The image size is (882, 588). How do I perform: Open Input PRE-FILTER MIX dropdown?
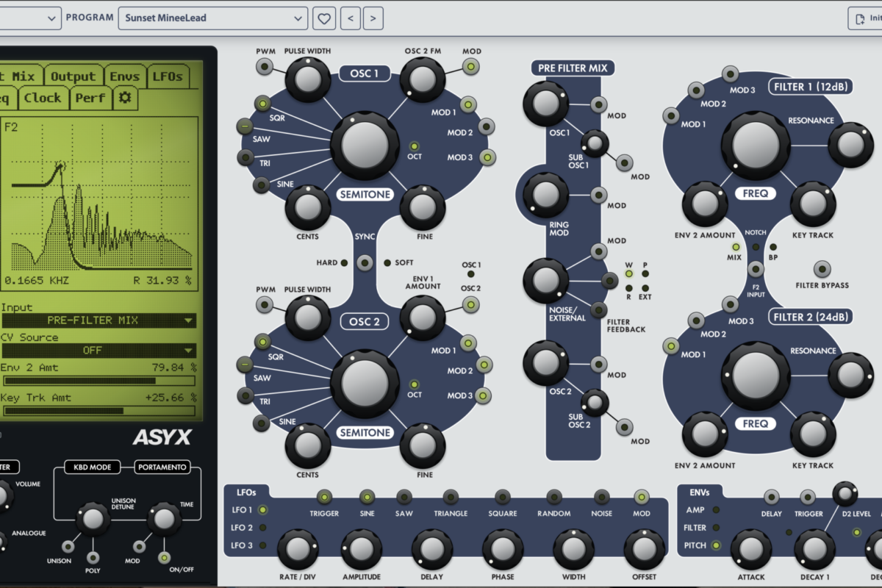[x=98, y=320]
